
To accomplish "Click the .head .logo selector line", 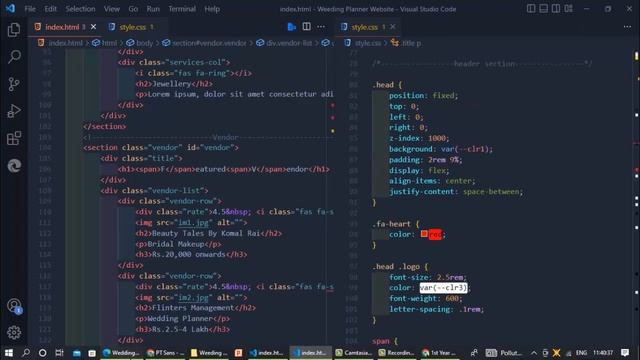I will (400, 267).
